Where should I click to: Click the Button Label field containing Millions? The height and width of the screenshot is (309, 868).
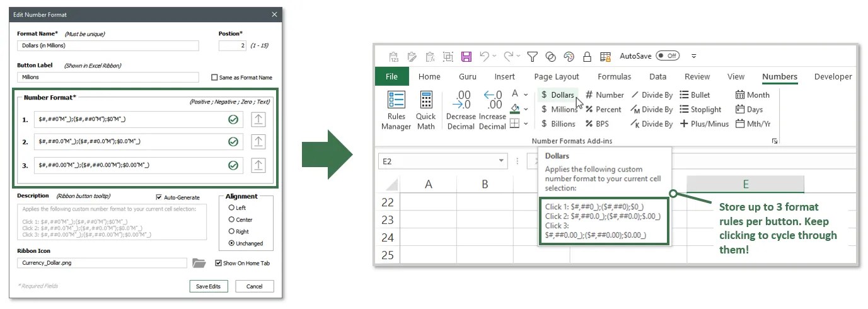tap(108, 77)
